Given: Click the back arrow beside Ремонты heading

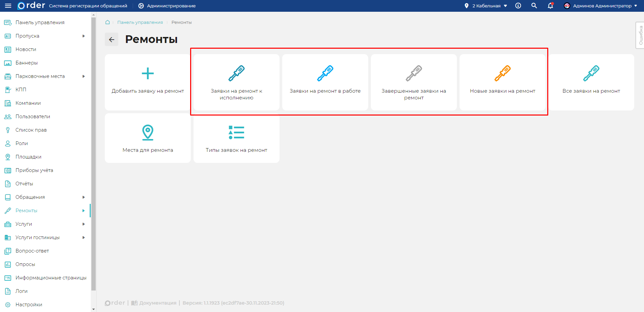Looking at the screenshot, I should click(112, 40).
